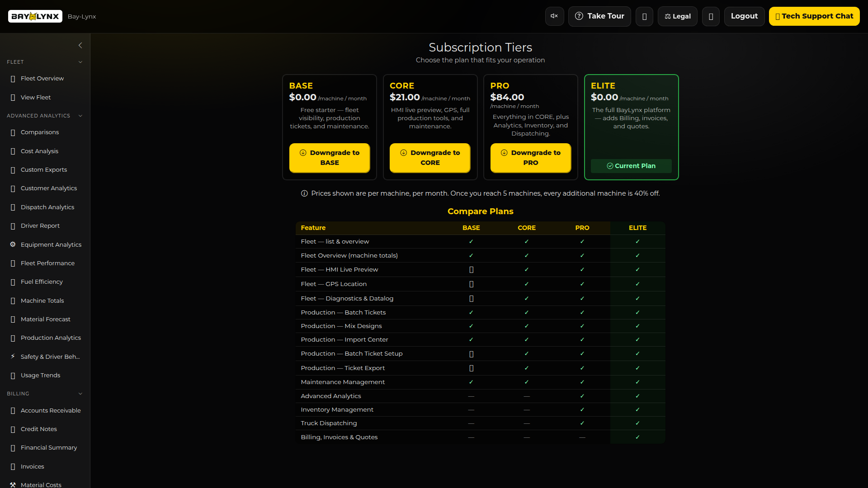Open View Fleet from the sidebar
The height and width of the screenshot is (488, 868).
36,97
